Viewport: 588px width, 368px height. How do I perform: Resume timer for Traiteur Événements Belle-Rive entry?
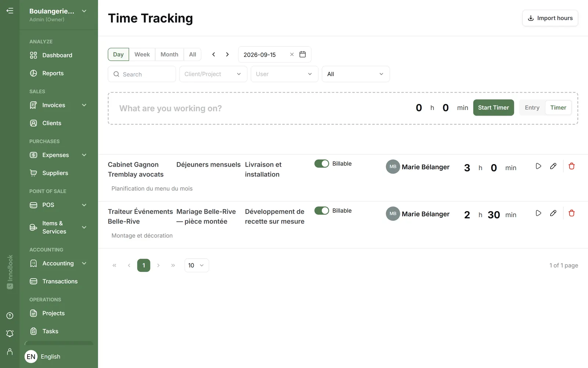(x=538, y=213)
